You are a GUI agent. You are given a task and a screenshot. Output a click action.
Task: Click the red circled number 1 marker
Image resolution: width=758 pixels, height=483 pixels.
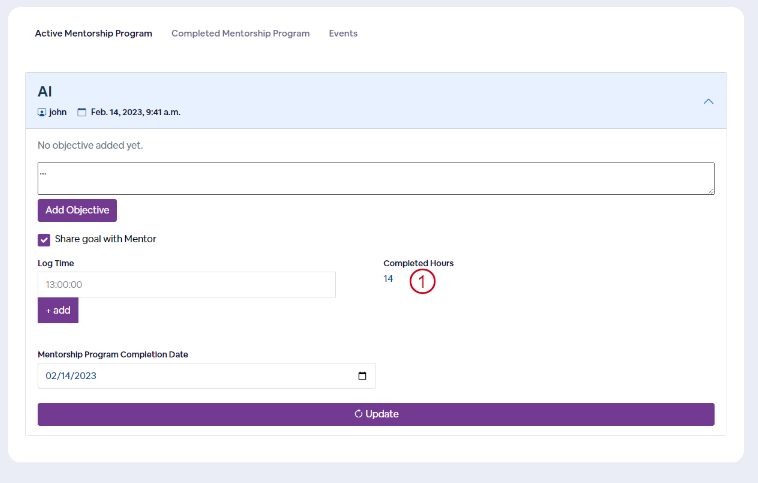[422, 281]
